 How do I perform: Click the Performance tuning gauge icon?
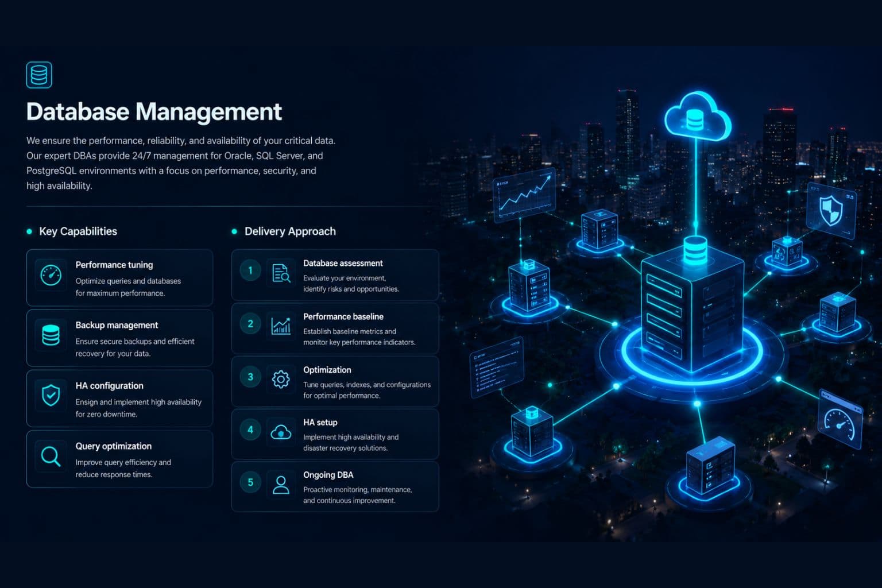(51, 275)
